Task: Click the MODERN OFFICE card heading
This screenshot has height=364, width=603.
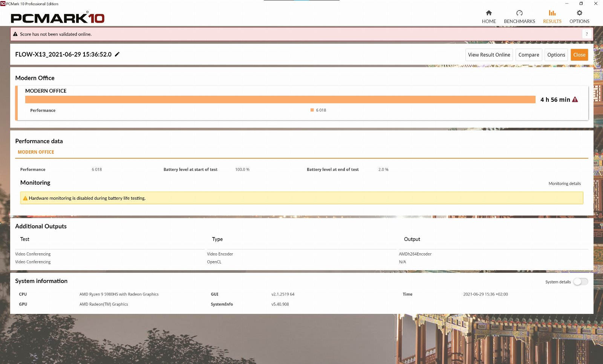Action: coord(46,91)
